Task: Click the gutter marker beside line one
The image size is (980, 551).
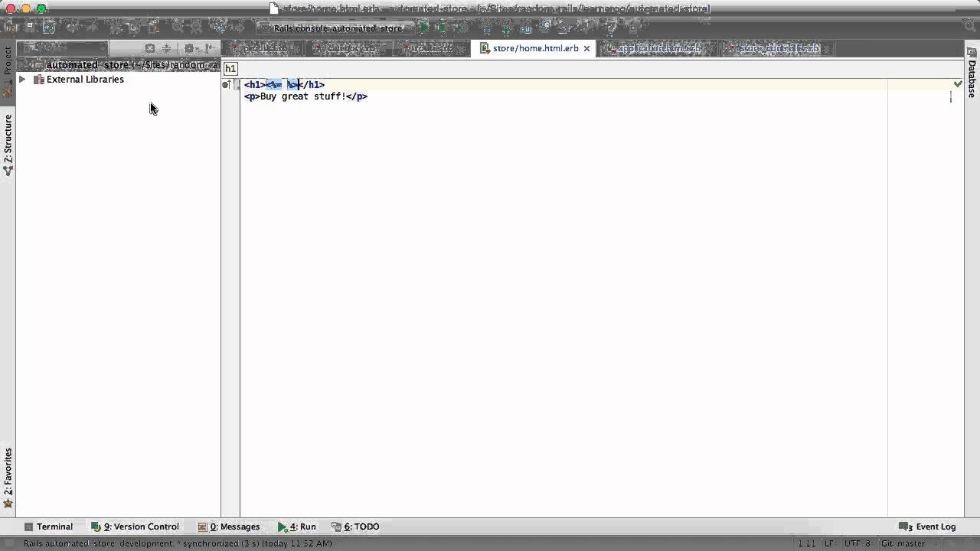Action: coord(227,84)
